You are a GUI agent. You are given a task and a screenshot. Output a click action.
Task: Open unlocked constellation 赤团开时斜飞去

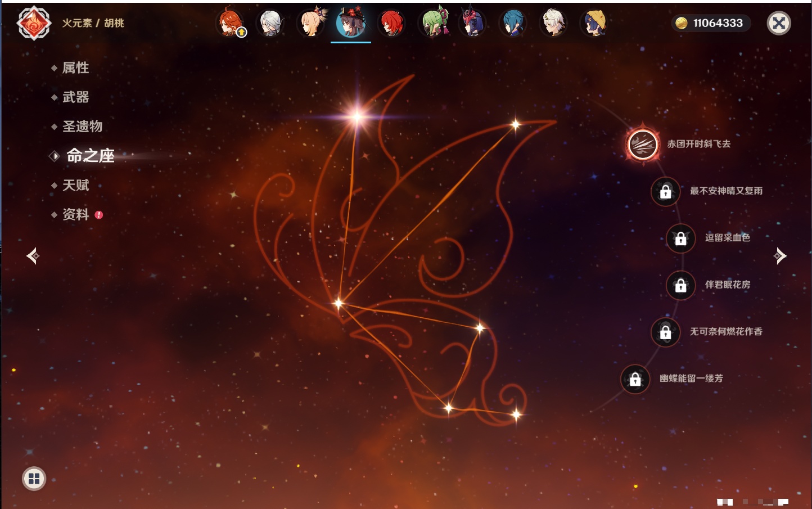643,145
